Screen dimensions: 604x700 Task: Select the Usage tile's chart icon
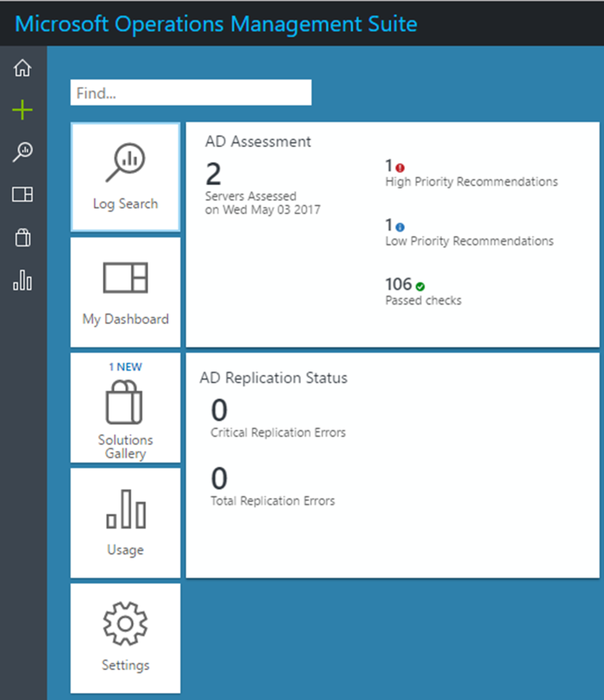pos(125,509)
